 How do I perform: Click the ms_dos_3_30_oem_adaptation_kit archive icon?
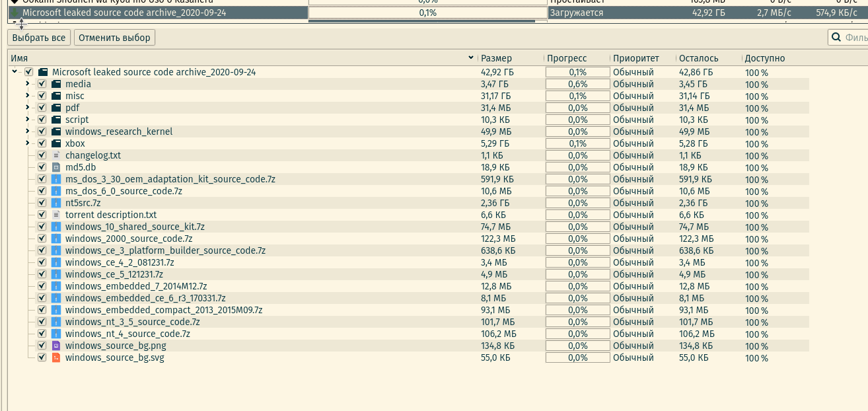tap(56, 179)
